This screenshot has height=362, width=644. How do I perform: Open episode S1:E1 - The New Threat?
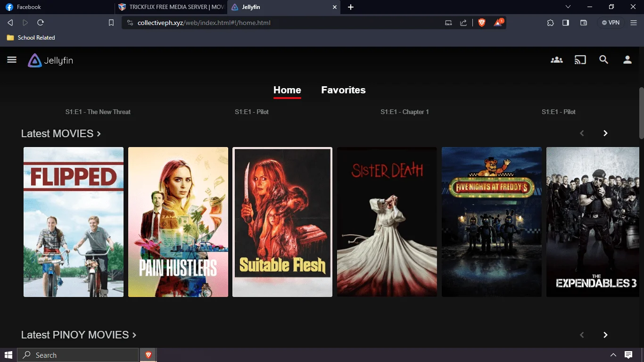[98, 112]
